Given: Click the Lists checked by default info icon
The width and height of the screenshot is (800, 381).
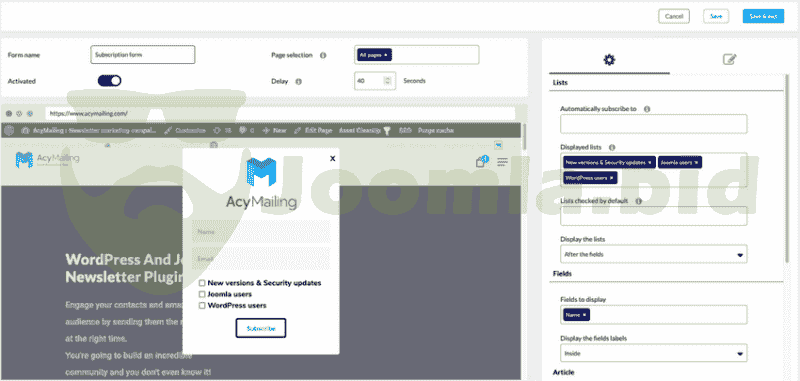Looking at the screenshot, I should (x=638, y=201).
